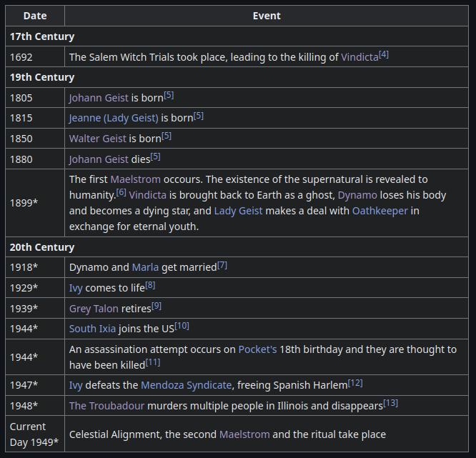Select the 1947* date cell
Viewport: 476px width, 458px height.
[x=35, y=385]
